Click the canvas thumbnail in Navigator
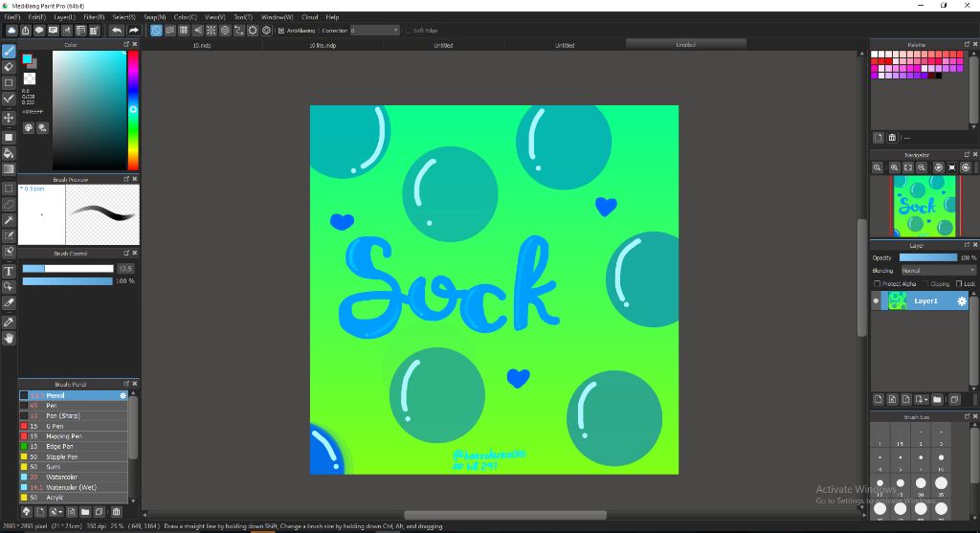 point(924,206)
